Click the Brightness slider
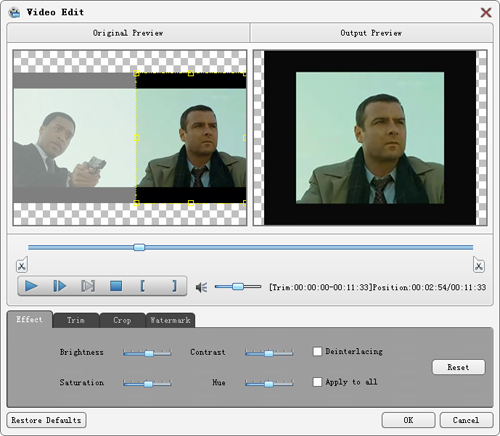Viewport: 500px width, 436px height. pyautogui.click(x=147, y=353)
